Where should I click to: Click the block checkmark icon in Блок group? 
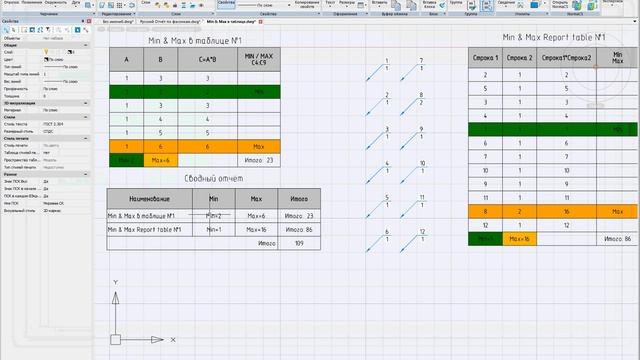coord(442,5)
